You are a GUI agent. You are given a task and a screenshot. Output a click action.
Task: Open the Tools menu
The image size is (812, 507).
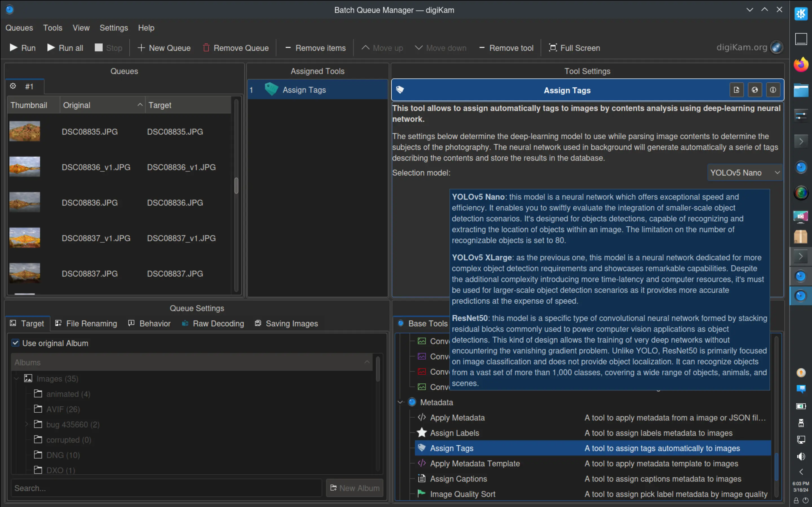point(53,28)
